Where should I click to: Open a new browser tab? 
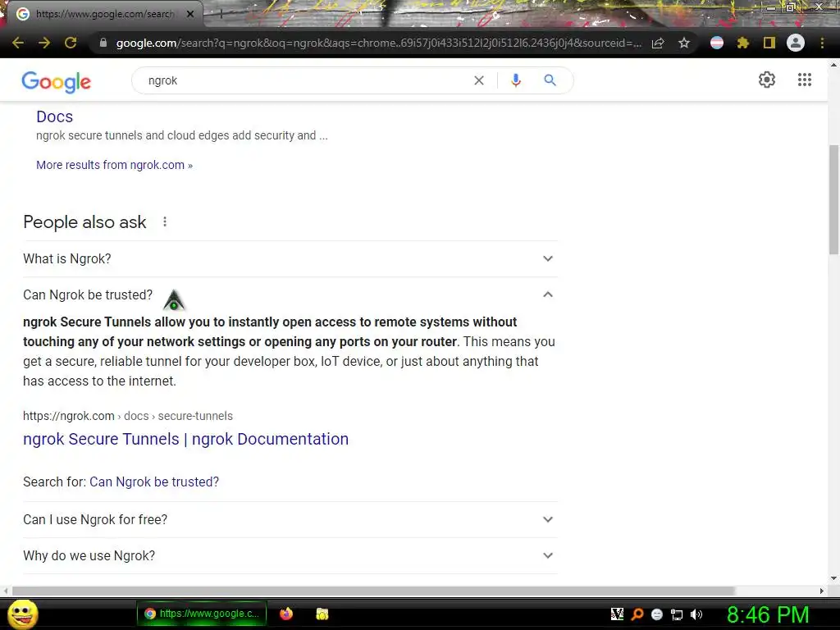pyautogui.click(x=220, y=14)
